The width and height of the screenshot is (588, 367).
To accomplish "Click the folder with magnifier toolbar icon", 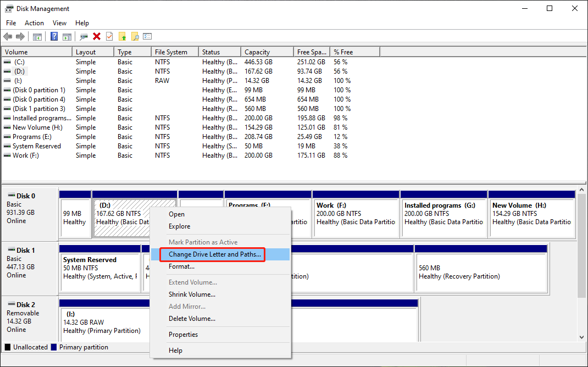I will click(x=135, y=36).
